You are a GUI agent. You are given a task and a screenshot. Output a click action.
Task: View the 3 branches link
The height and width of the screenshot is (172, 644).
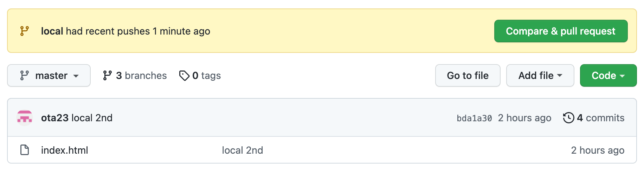[141, 75]
